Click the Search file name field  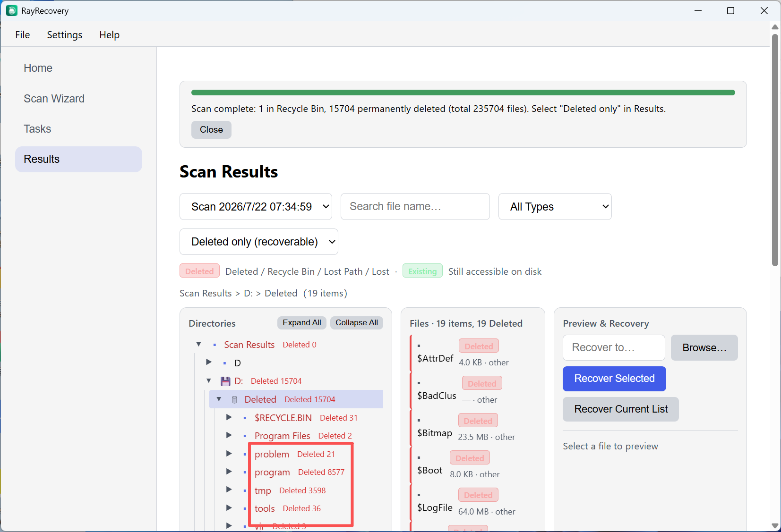[x=415, y=207]
